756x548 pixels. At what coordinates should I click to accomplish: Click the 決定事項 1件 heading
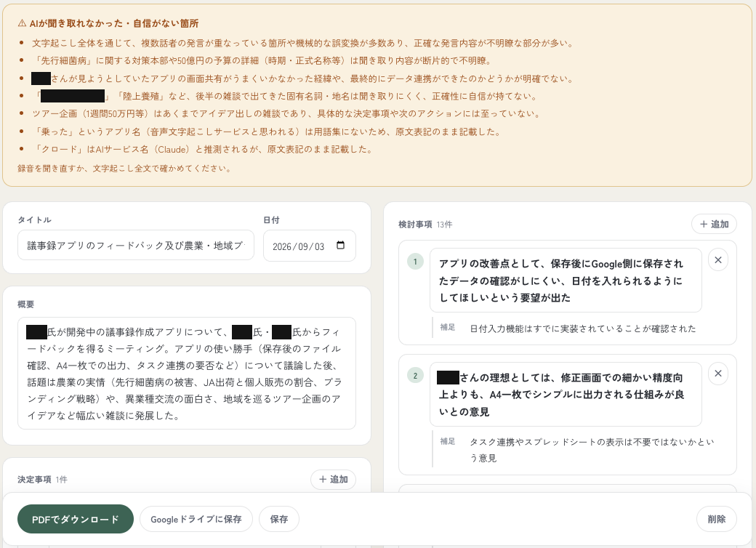(42, 480)
